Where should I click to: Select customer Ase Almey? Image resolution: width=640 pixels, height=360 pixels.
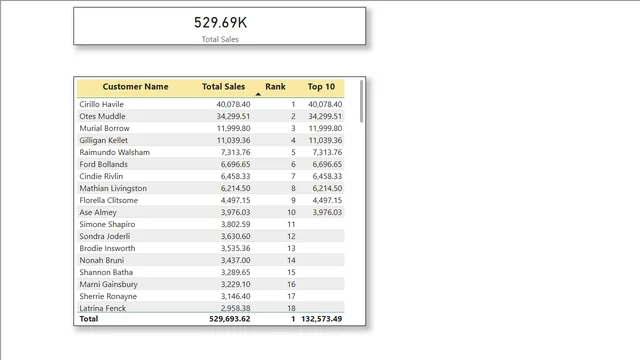point(98,212)
